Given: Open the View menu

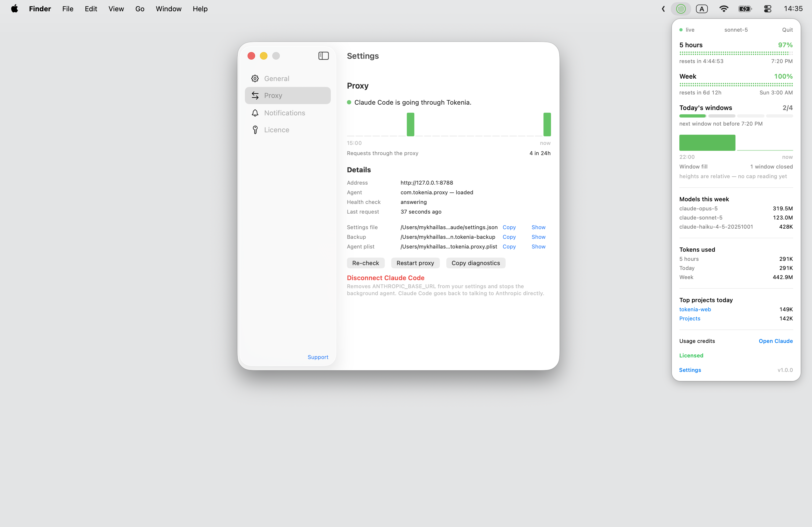Looking at the screenshot, I should pyautogui.click(x=116, y=9).
